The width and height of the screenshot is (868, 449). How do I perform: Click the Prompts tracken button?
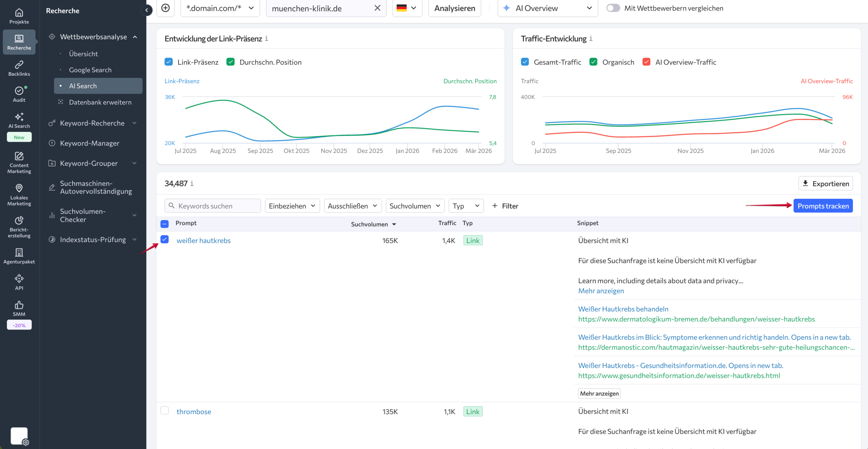tap(823, 206)
